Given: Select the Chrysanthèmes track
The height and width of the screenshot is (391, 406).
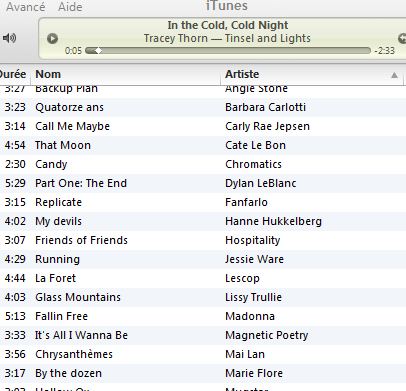Looking at the screenshot, I should [x=203, y=354].
